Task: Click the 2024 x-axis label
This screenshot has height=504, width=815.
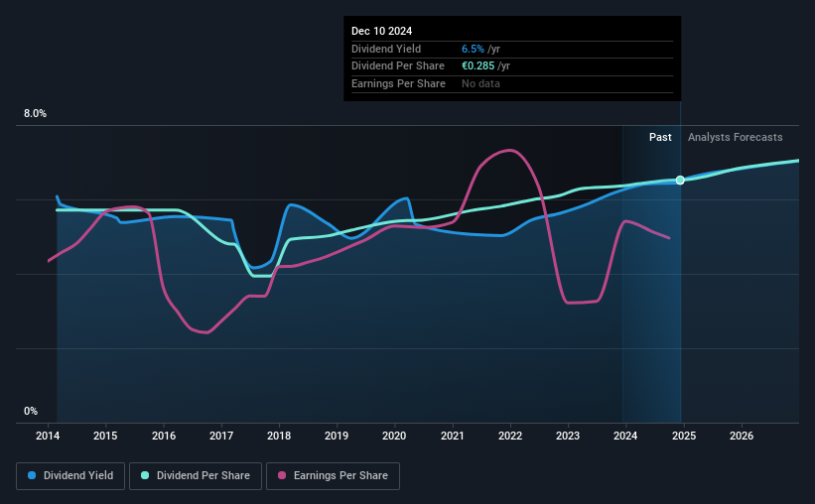Action: tap(625, 436)
